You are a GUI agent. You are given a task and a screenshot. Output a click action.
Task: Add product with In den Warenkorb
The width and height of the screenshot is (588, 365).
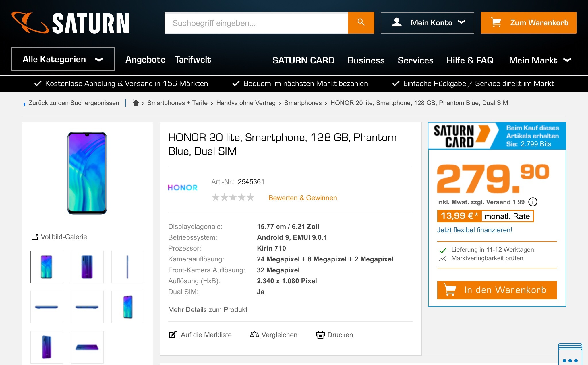pos(497,290)
